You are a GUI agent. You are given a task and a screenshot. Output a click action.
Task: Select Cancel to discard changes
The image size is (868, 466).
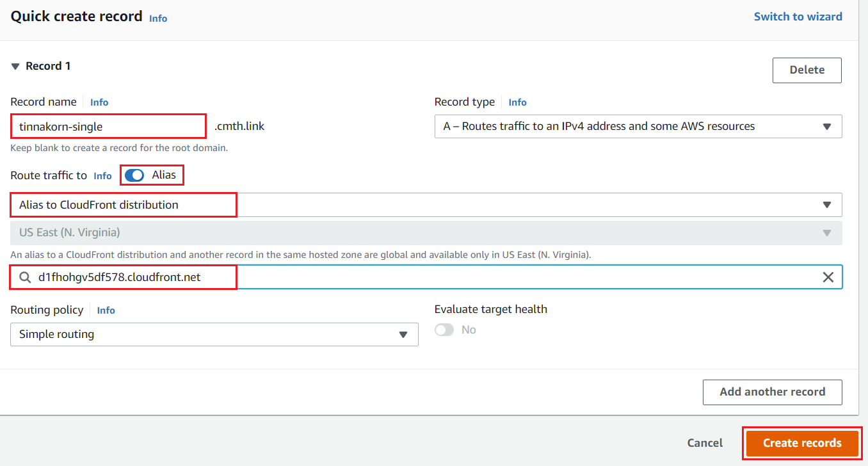(704, 442)
